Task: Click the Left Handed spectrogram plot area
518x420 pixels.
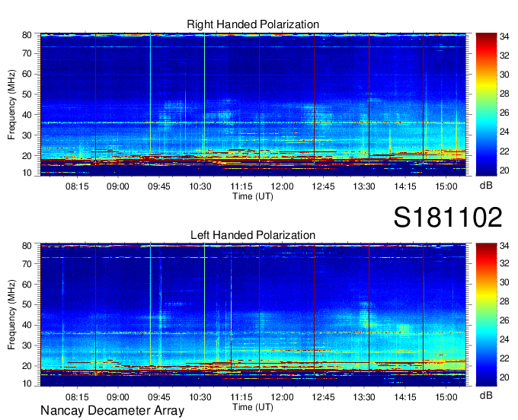Action: pyautogui.click(x=253, y=315)
